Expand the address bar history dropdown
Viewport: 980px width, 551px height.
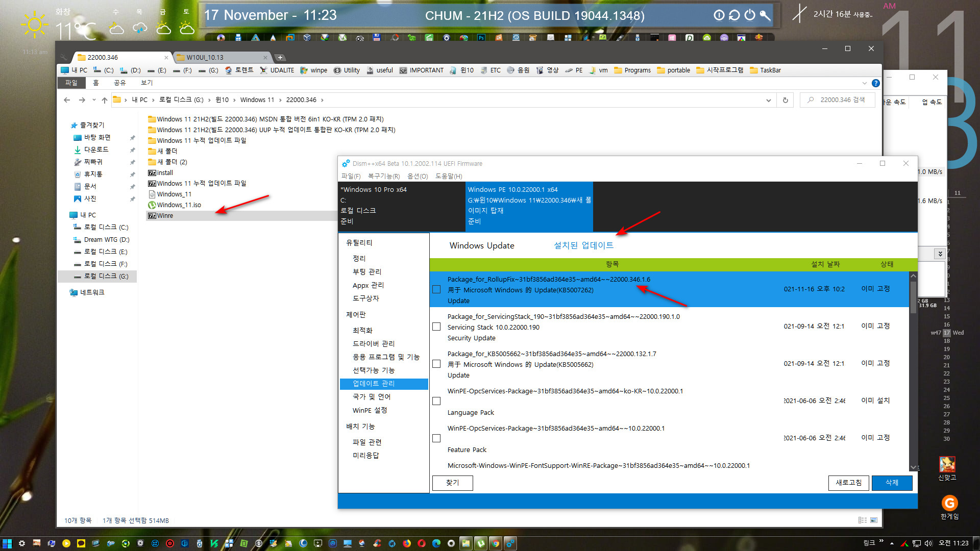point(768,101)
